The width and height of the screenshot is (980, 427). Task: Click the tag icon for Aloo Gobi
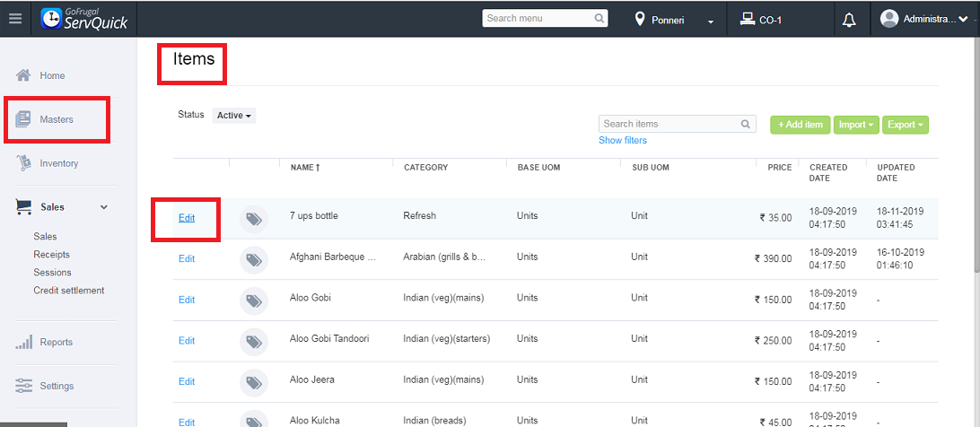tap(254, 301)
